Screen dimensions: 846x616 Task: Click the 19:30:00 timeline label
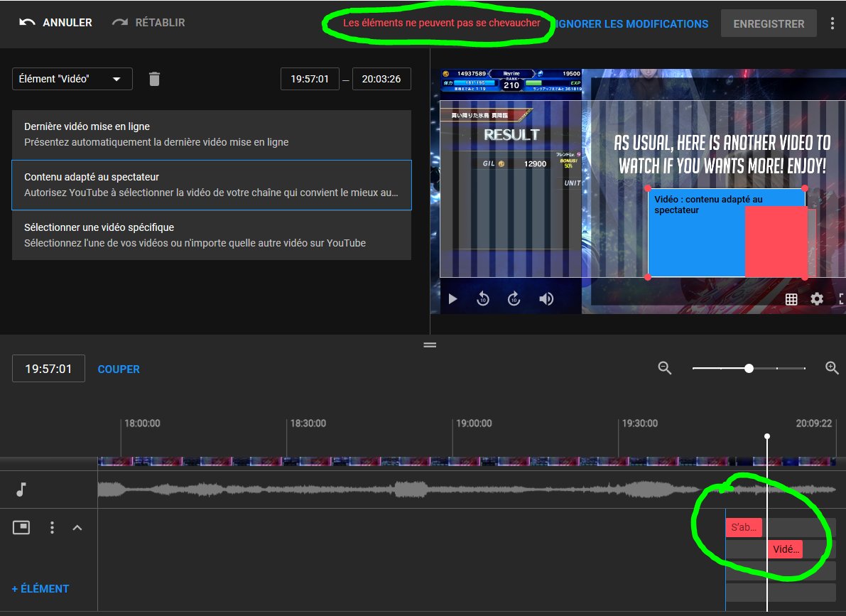[640, 423]
